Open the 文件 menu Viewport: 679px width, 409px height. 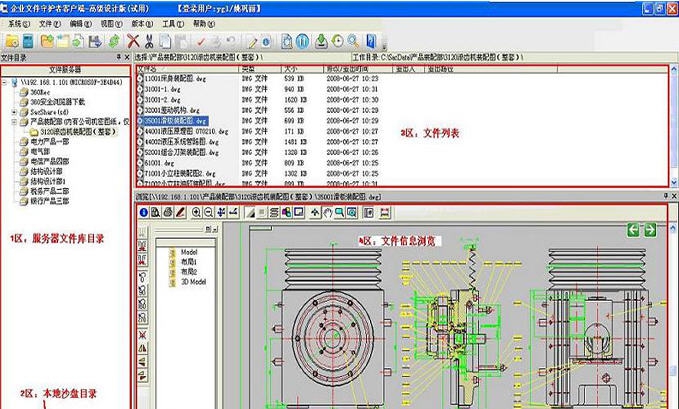[x=50, y=24]
